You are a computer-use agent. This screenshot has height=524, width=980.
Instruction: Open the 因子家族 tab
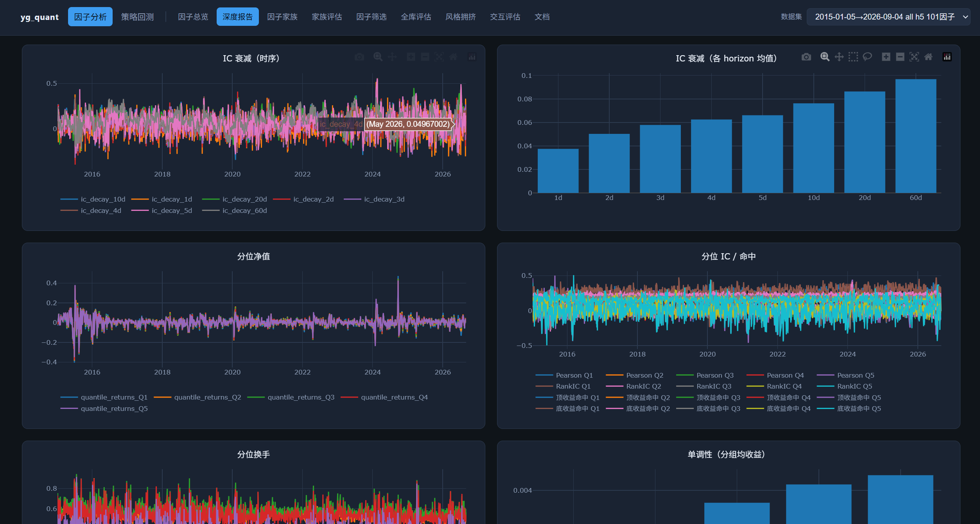(x=282, y=17)
